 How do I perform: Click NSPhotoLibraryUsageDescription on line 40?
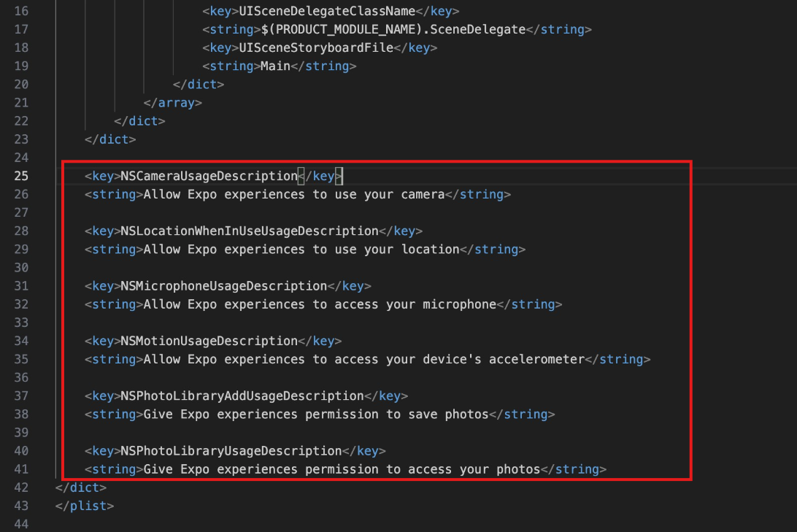(231, 451)
